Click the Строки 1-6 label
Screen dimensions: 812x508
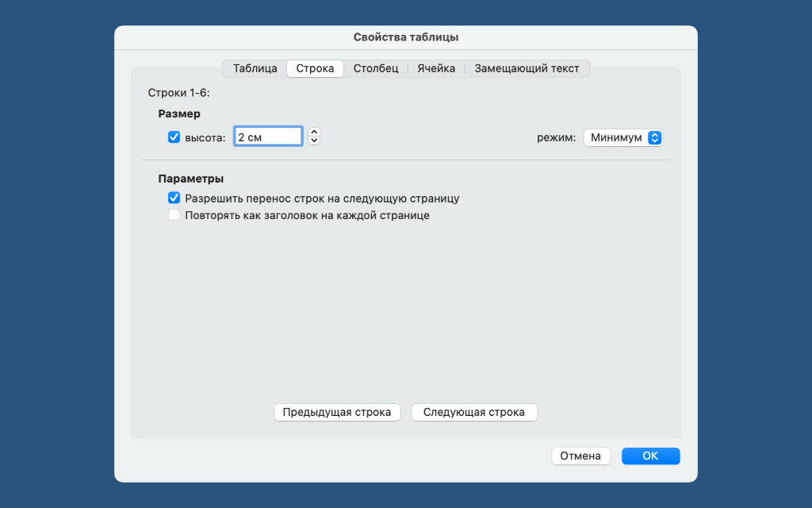[178, 92]
